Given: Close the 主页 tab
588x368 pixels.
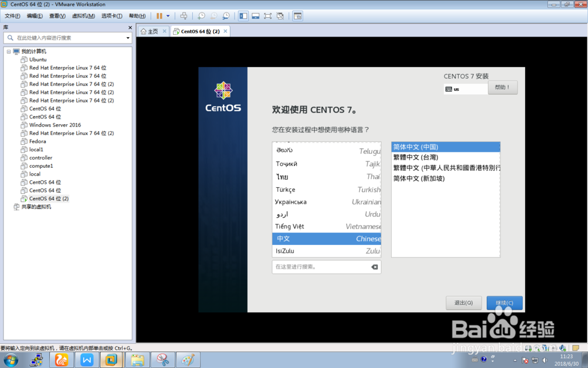Looking at the screenshot, I should tap(164, 31).
